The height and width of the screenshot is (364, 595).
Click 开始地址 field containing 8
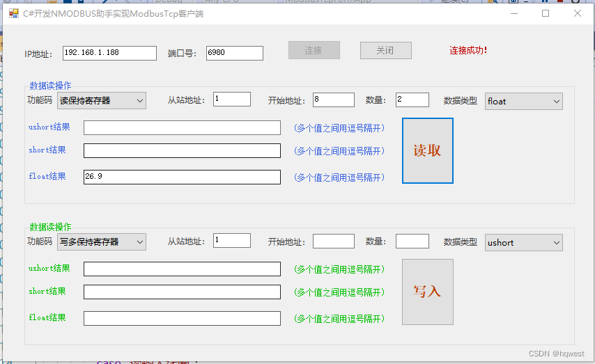pyautogui.click(x=334, y=100)
